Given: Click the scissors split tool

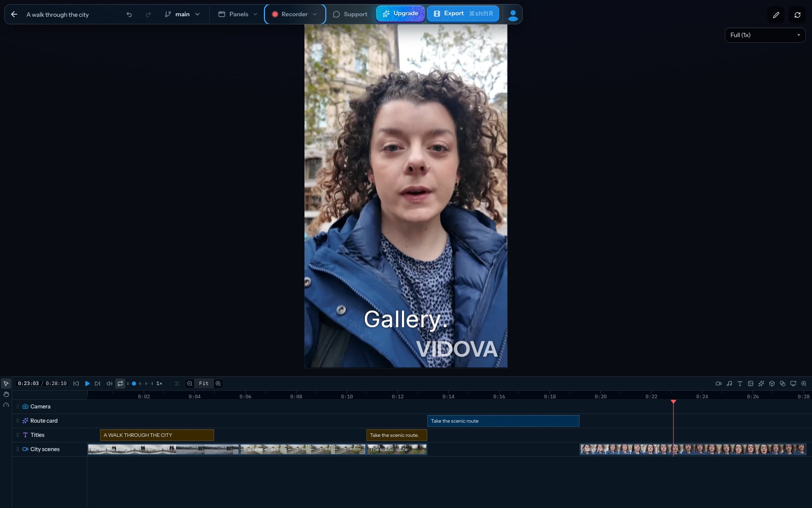Looking at the screenshot, I should click(x=177, y=384).
